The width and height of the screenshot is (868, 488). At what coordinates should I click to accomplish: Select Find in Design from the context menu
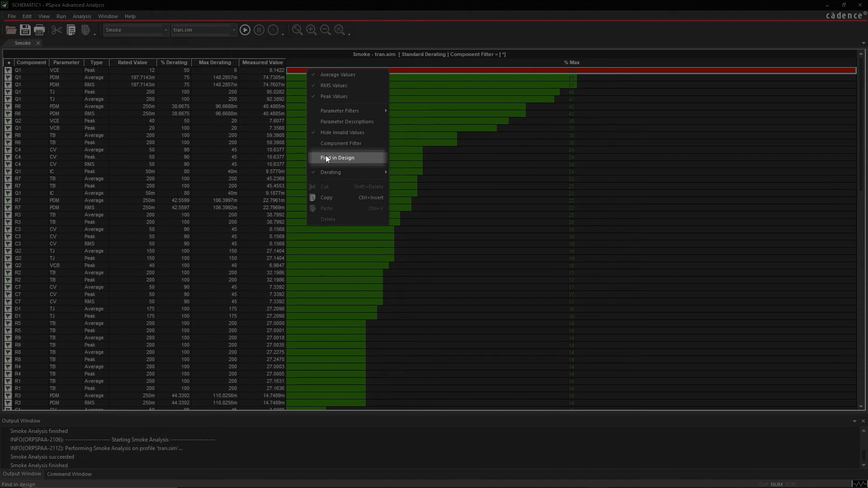point(348,158)
